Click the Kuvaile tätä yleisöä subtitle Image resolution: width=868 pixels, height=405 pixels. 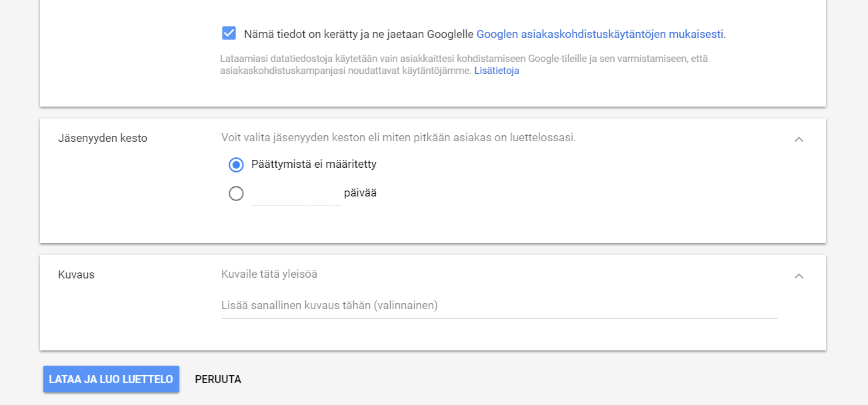269,274
